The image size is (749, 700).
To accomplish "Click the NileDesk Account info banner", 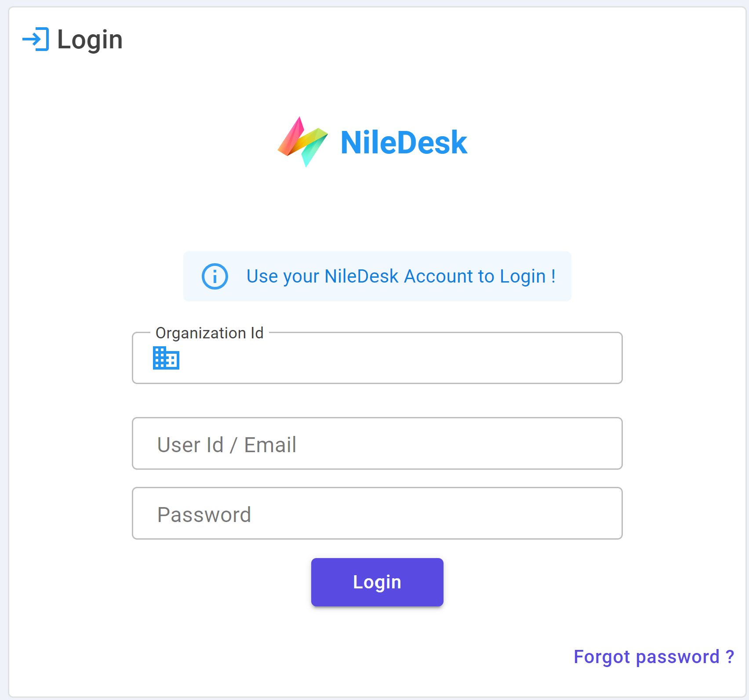I will coord(377,276).
